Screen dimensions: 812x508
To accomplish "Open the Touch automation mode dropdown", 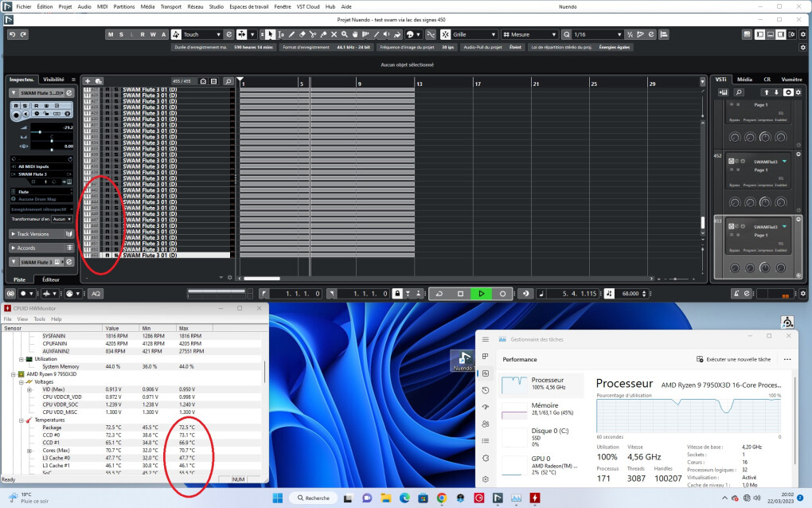I will 202,35.
